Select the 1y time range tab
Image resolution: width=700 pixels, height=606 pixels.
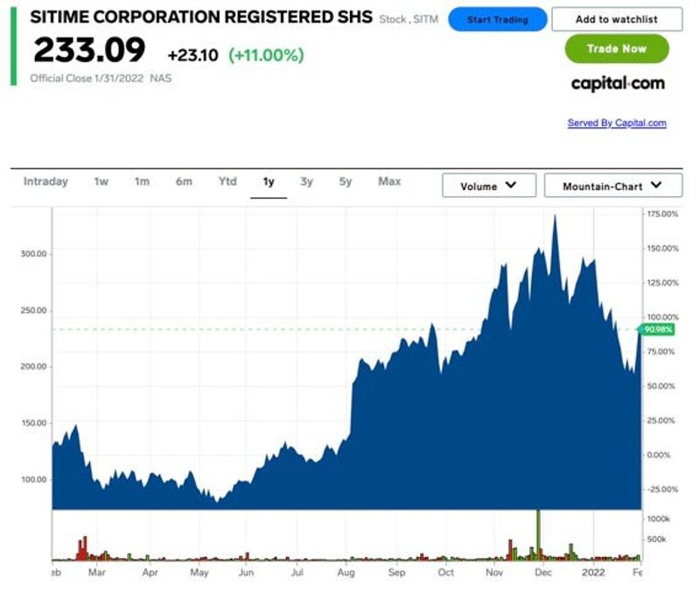[x=269, y=182]
